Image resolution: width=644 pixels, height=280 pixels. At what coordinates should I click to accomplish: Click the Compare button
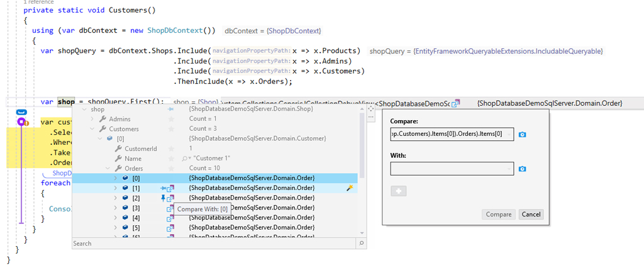click(x=499, y=214)
